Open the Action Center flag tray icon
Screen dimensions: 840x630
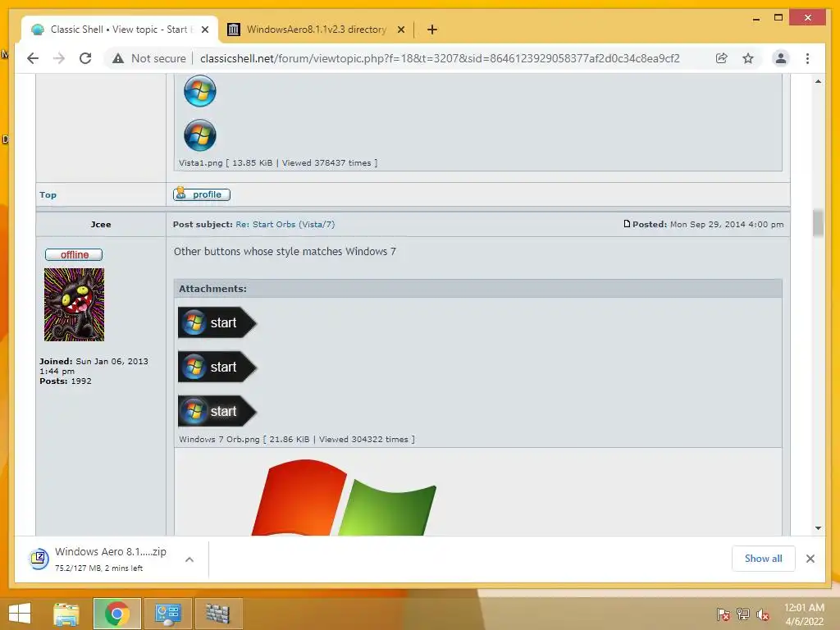[x=723, y=614]
